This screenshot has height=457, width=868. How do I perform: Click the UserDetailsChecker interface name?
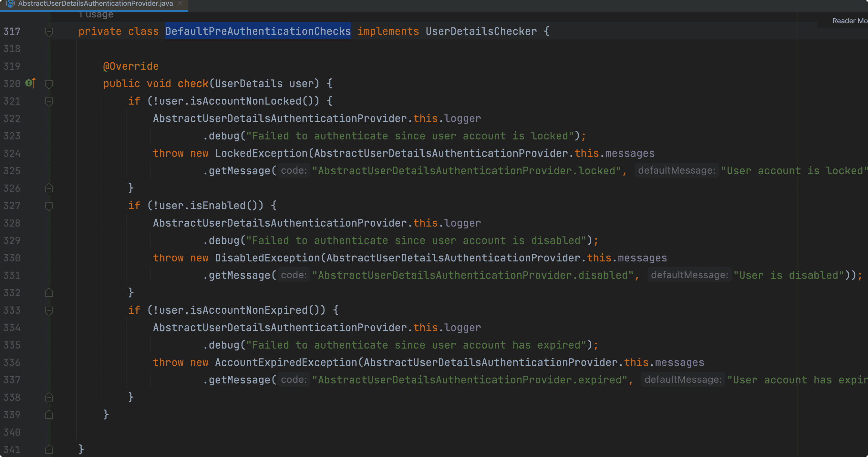(x=481, y=32)
